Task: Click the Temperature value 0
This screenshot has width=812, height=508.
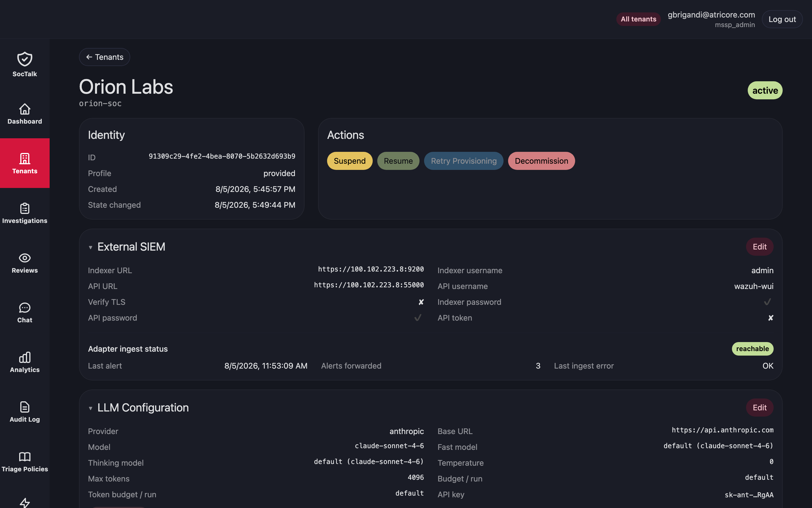Action: [x=771, y=462]
